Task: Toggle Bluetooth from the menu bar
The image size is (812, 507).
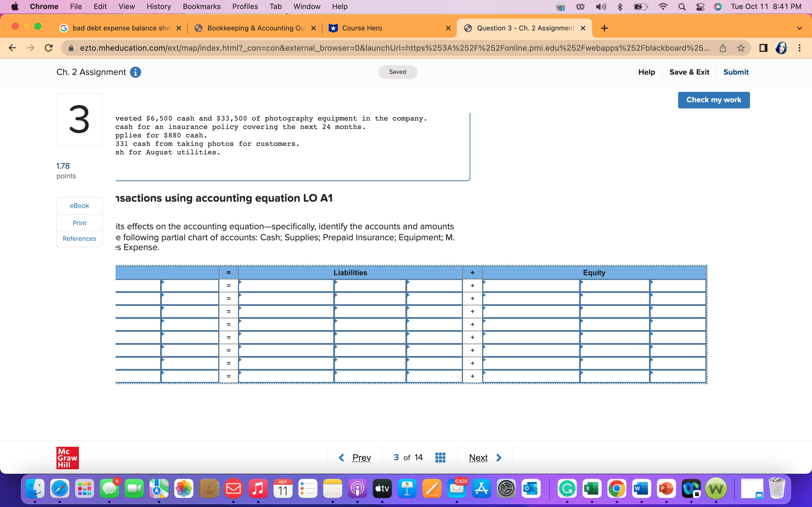Action: coord(619,6)
